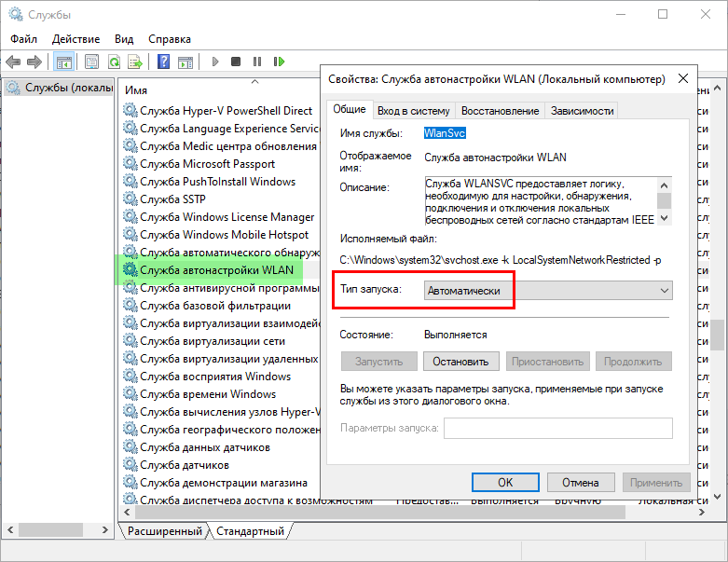The image size is (728, 562).
Task: Click the disabled Приостановить button
Action: click(x=547, y=362)
